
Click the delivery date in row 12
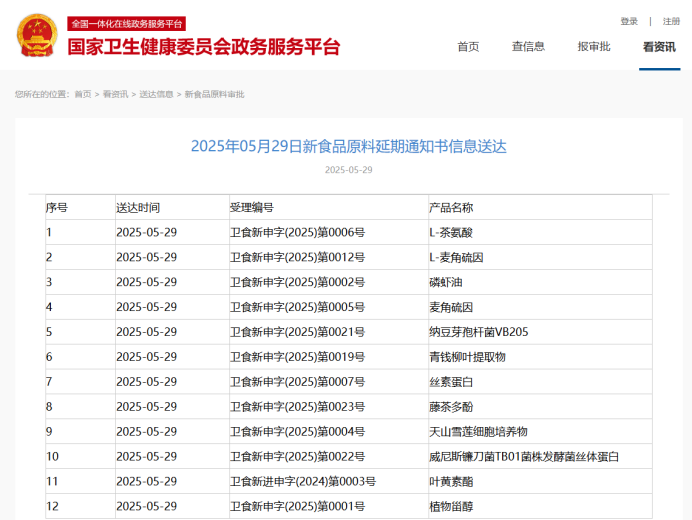click(x=147, y=506)
